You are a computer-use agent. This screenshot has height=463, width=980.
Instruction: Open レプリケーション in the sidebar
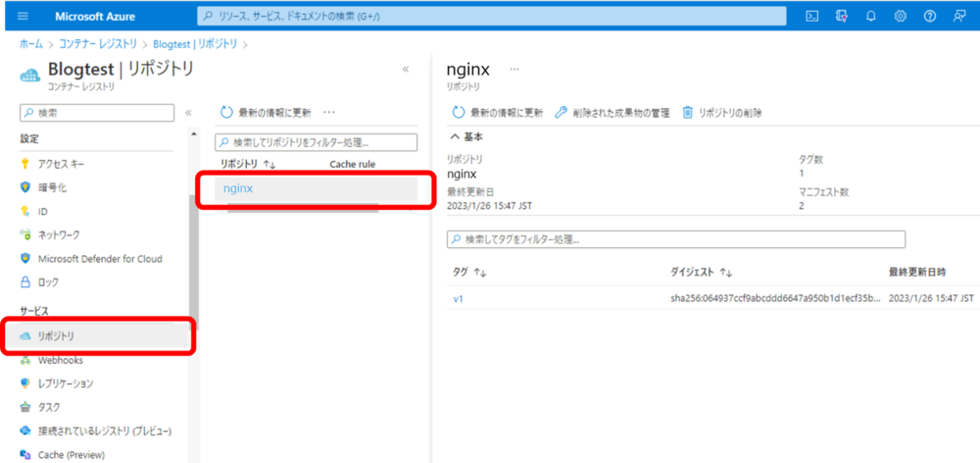(x=66, y=383)
